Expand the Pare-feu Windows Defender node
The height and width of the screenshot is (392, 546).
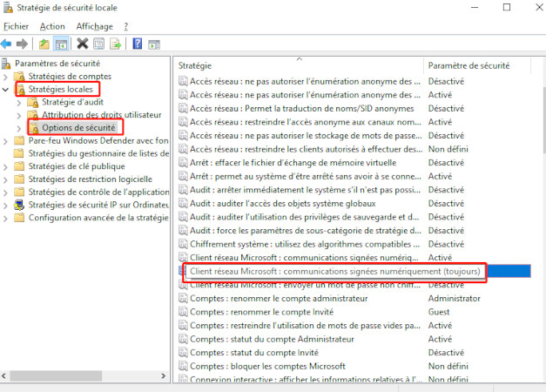pos(5,141)
